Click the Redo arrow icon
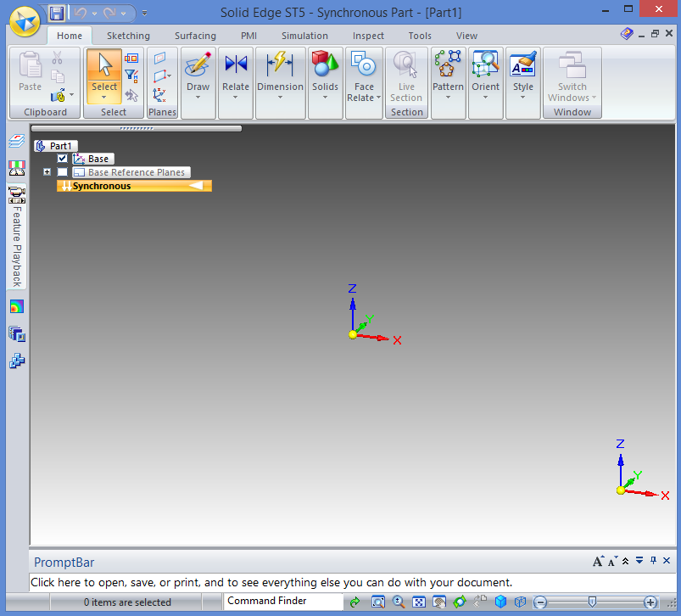 109,13
